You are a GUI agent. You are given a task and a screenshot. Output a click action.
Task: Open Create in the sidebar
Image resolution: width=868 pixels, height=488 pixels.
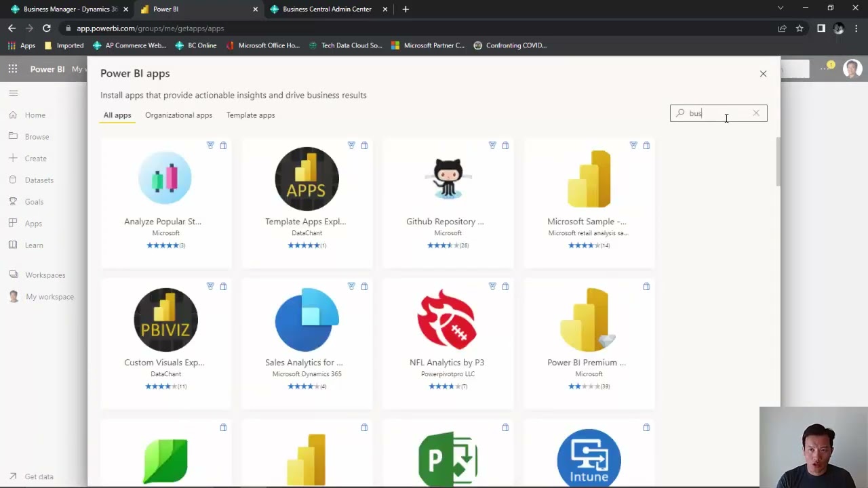[x=28, y=159]
